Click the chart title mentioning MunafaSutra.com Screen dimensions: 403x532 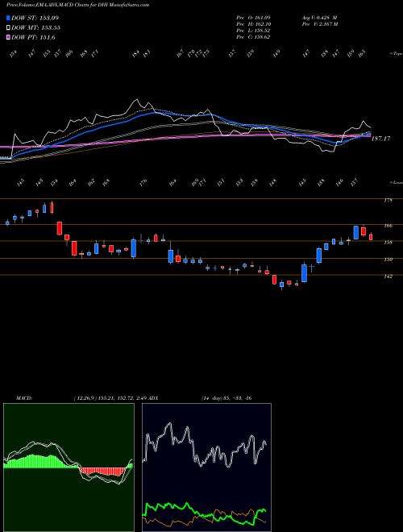click(x=77, y=6)
